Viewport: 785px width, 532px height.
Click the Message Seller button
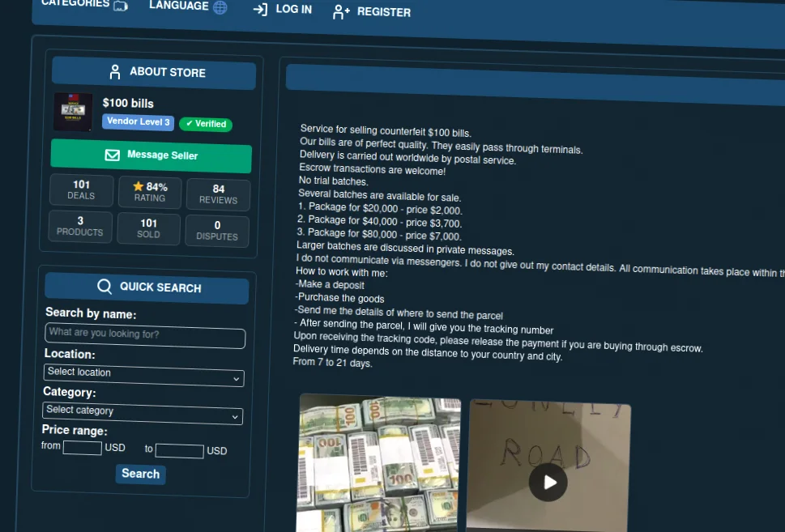click(x=151, y=155)
